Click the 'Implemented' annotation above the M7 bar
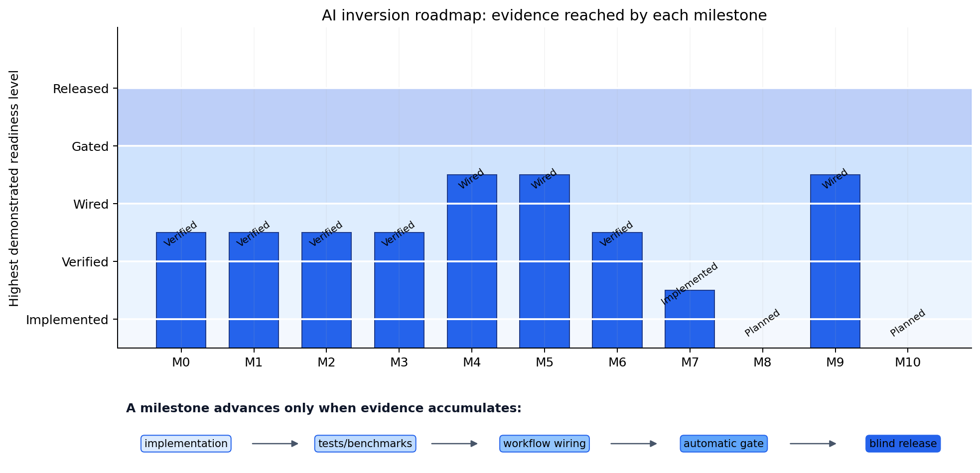 (690, 283)
